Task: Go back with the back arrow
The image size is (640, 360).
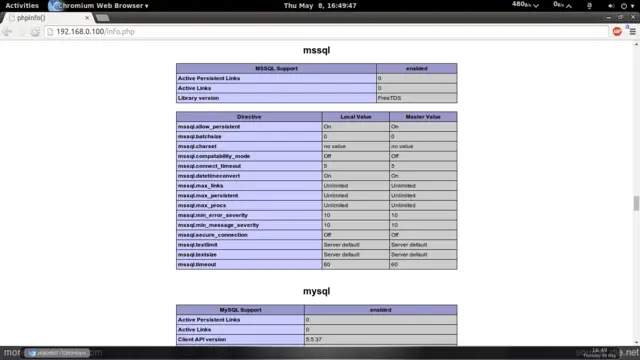Action: pos(7,31)
